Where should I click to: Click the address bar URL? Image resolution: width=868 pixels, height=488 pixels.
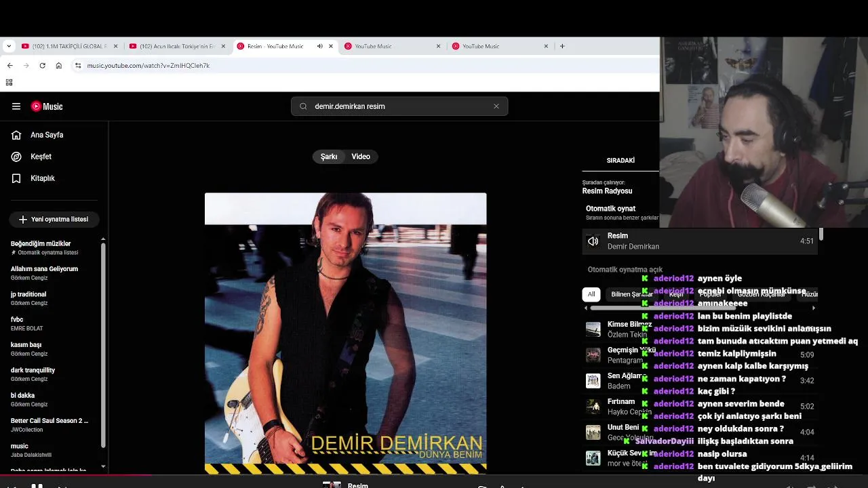tap(148, 66)
